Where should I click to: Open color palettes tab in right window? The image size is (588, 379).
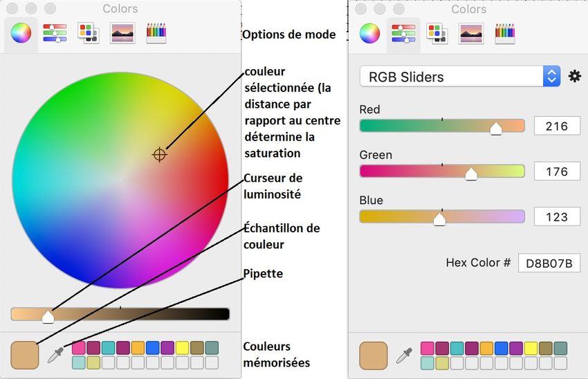click(437, 33)
